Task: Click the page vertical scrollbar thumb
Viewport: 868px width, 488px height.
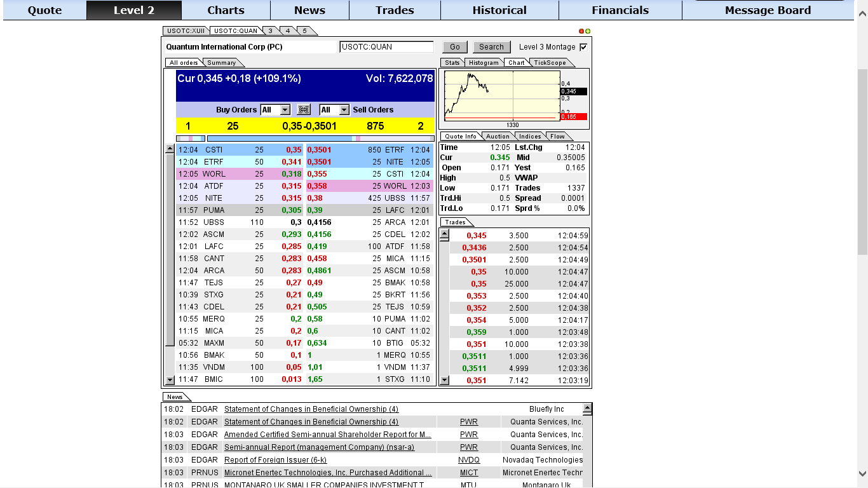Action: point(862,162)
